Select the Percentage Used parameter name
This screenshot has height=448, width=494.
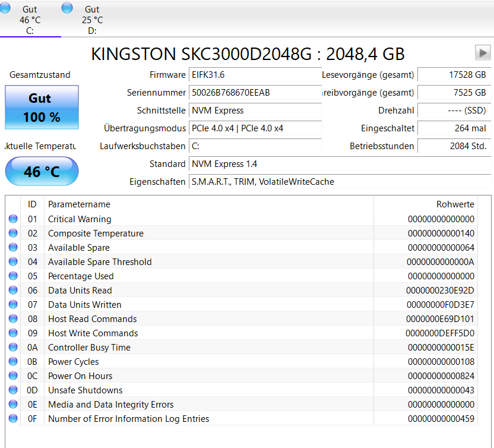81,276
